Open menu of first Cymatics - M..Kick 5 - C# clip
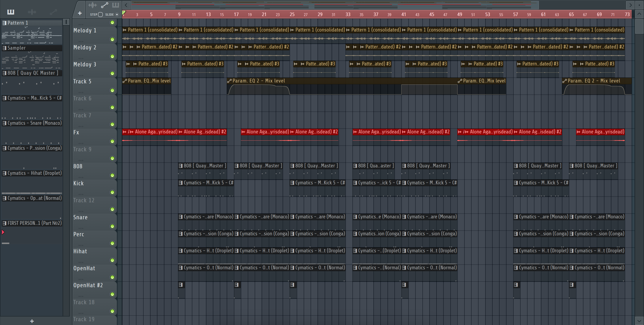The width and height of the screenshot is (644, 325). pos(180,183)
